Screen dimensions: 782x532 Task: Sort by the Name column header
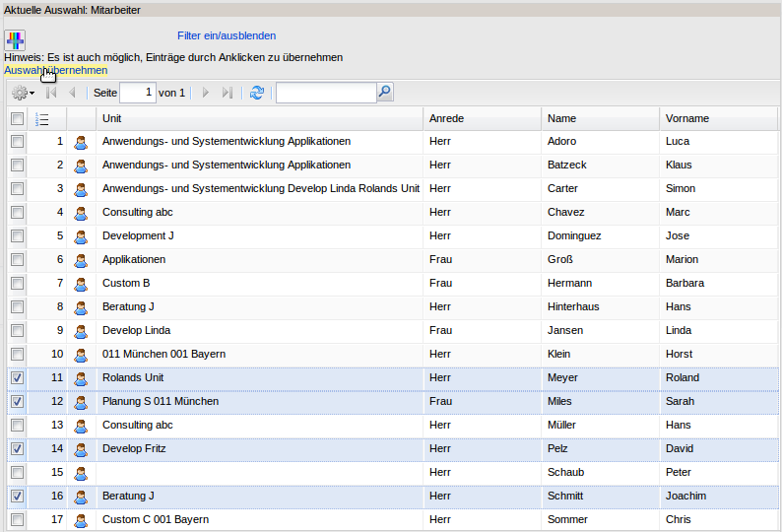click(561, 119)
